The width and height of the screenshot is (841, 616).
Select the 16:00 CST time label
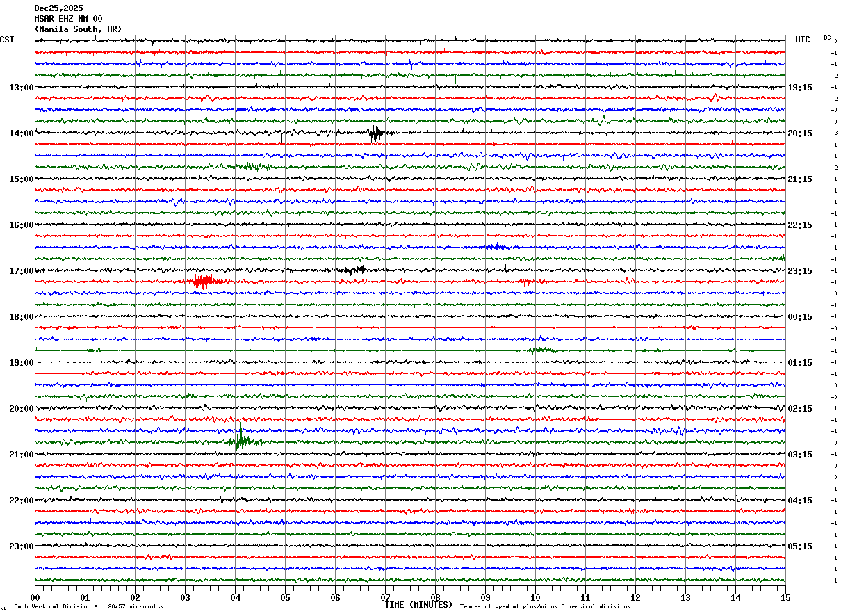pyautogui.click(x=21, y=225)
